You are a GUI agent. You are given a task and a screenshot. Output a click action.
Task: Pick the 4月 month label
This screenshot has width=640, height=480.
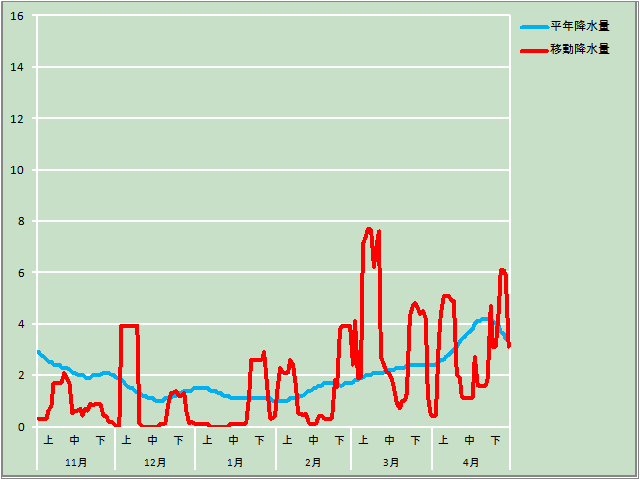pyautogui.click(x=470, y=462)
